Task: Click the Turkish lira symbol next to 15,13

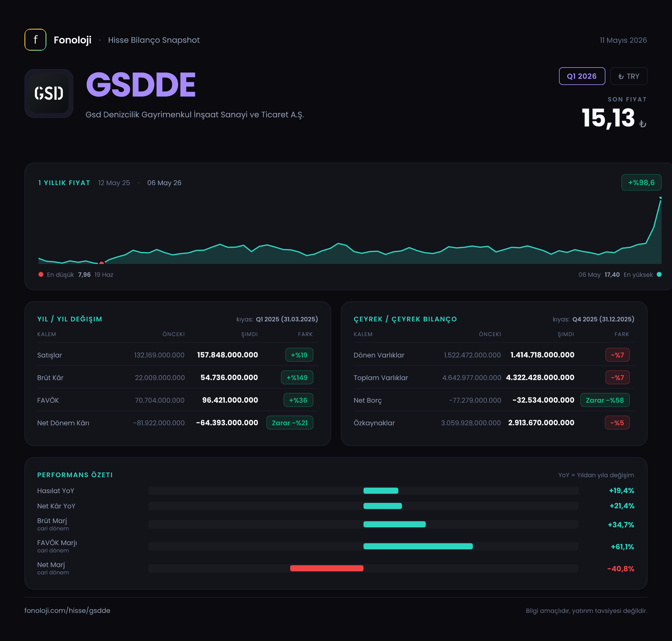Action: [x=643, y=123]
